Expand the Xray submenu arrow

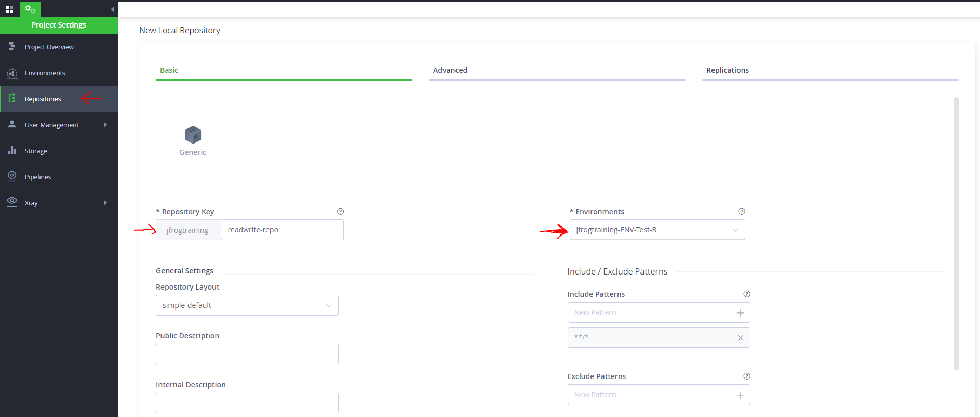105,203
